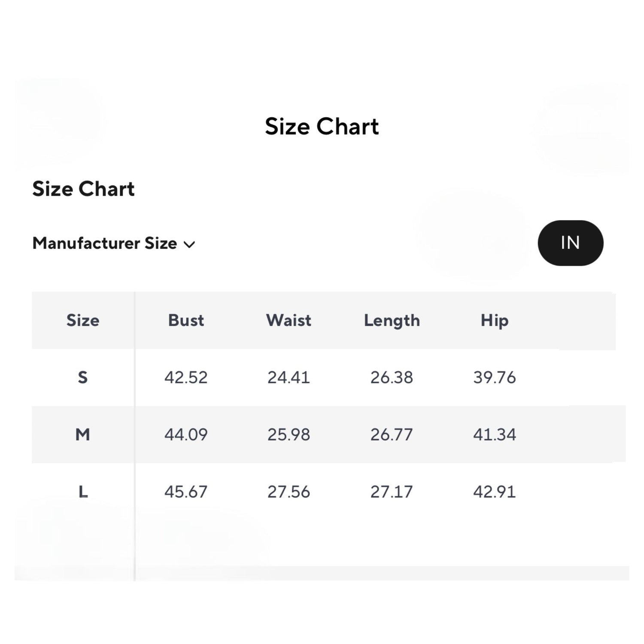This screenshot has width=644, height=644.
Task: Click the waist value 24.41
Action: click(x=289, y=377)
